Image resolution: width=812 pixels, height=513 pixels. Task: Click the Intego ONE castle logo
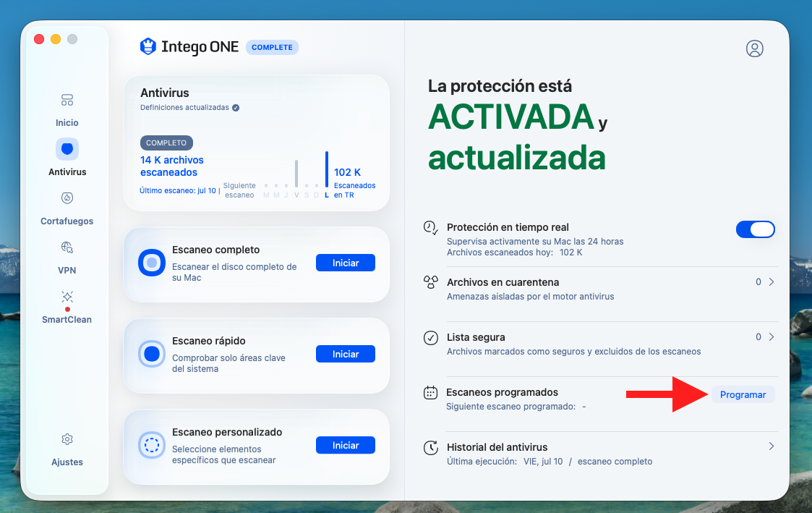tap(148, 46)
